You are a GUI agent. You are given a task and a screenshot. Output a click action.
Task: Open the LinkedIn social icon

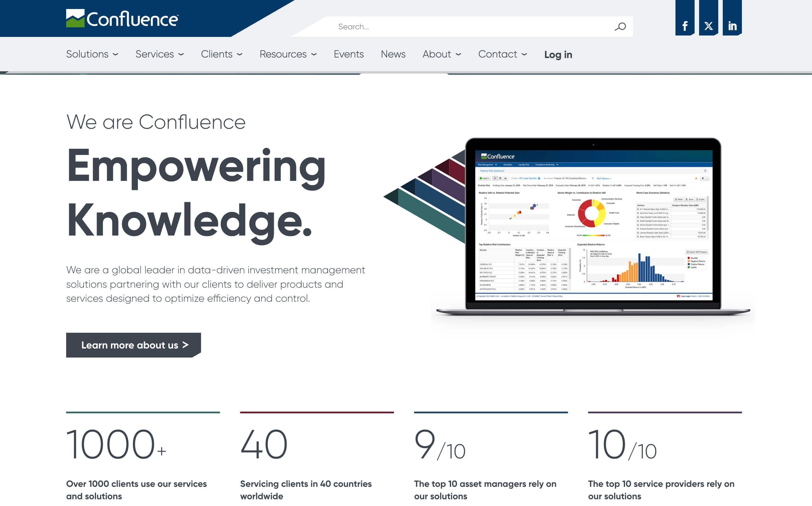732,18
